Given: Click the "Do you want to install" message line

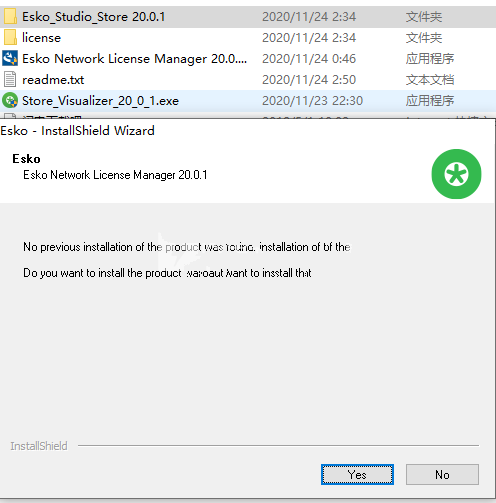Looking at the screenshot, I should [167, 273].
